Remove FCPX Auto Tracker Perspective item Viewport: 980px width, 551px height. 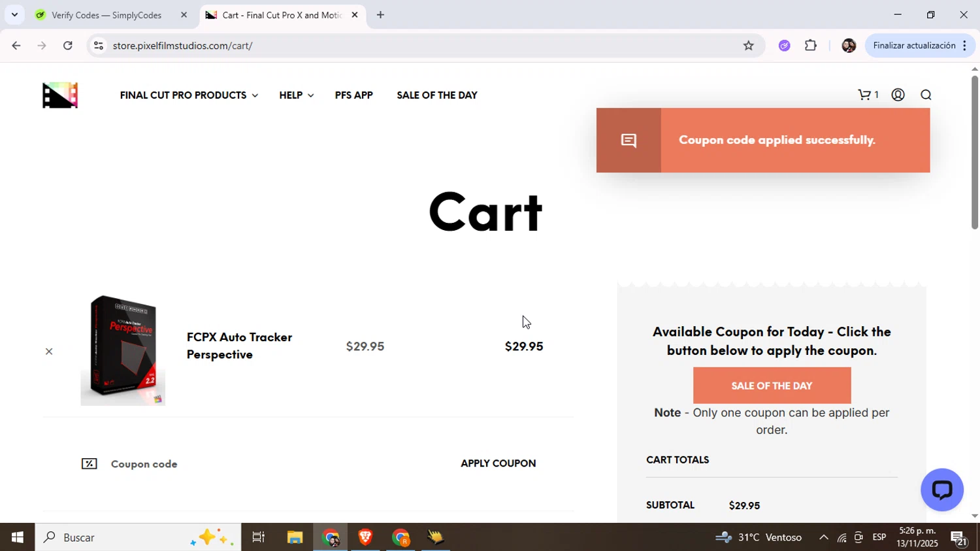(49, 352)
